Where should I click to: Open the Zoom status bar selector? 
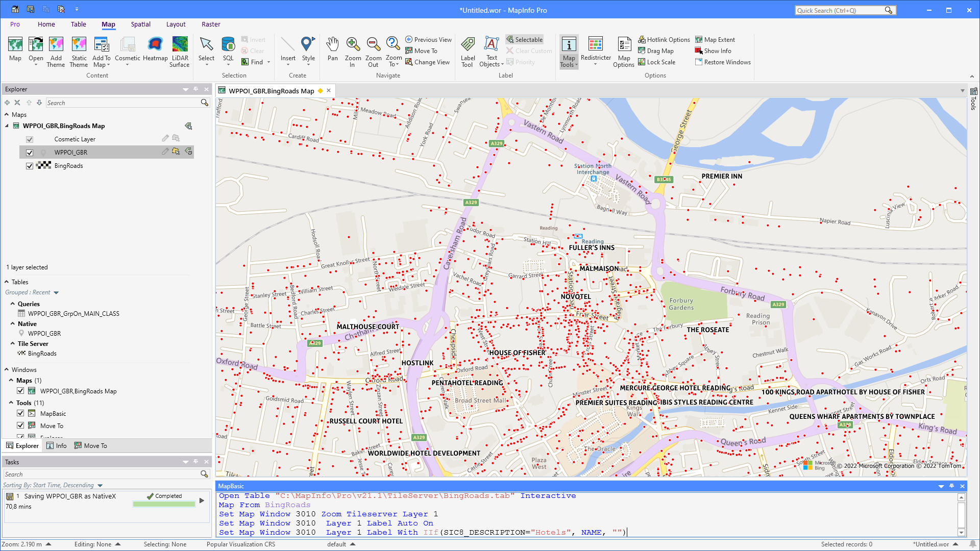click(26, 544)
